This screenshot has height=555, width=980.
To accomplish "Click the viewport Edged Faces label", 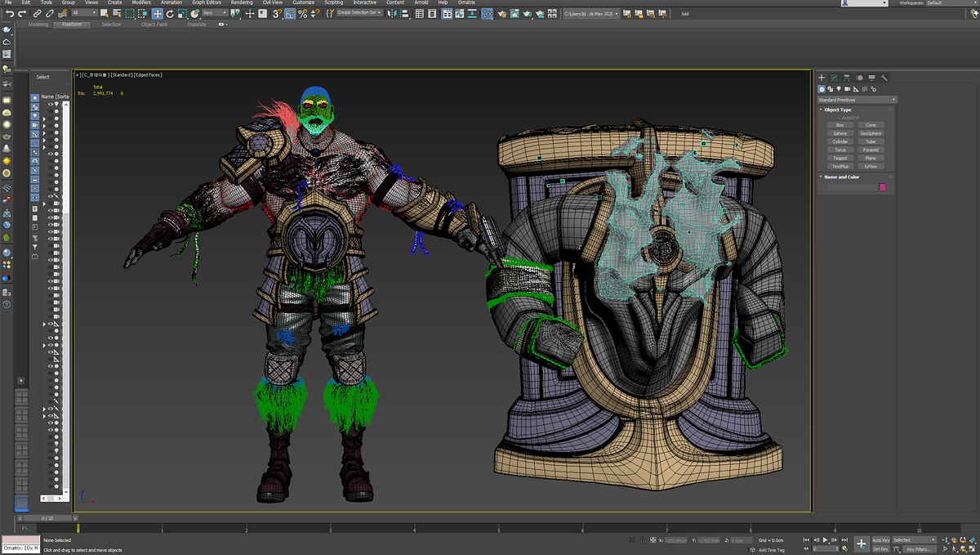I will tap(149, 74).
